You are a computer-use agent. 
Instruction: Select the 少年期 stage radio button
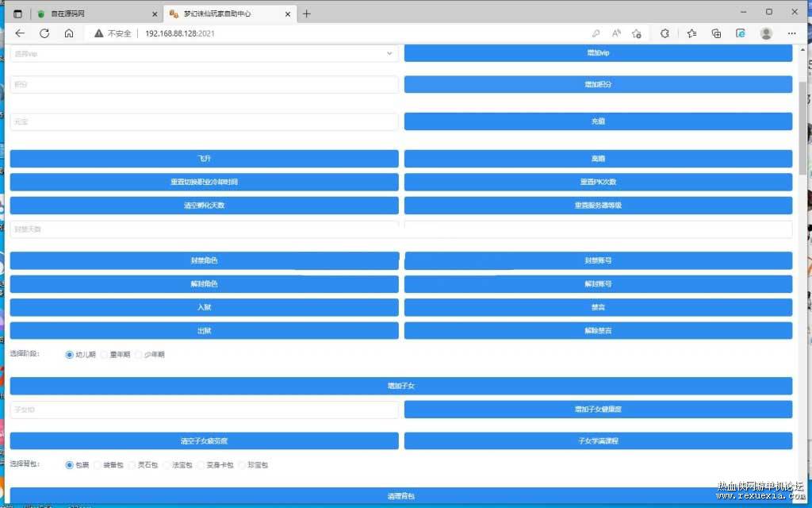tap(138, 355)
